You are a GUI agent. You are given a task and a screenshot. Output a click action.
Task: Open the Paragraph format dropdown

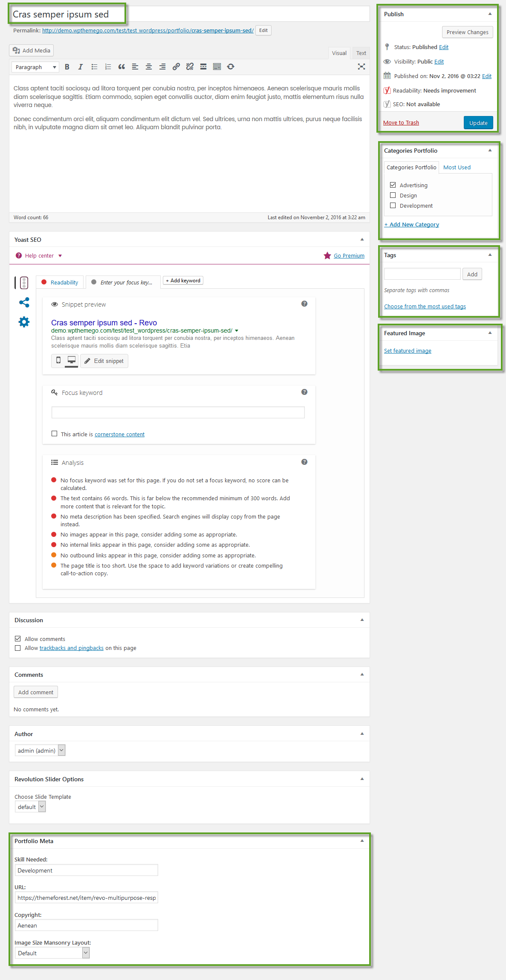click(35, 67)
